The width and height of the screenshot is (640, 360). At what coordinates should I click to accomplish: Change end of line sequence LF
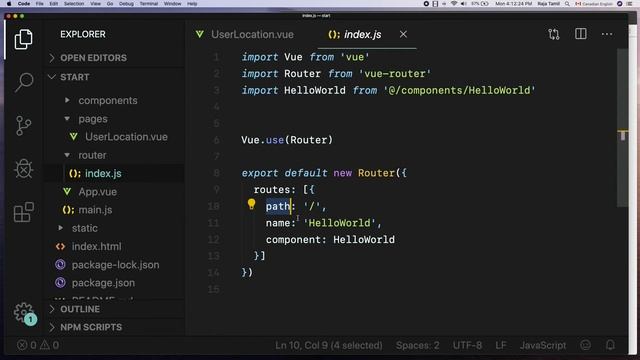[x=501, y=345]
